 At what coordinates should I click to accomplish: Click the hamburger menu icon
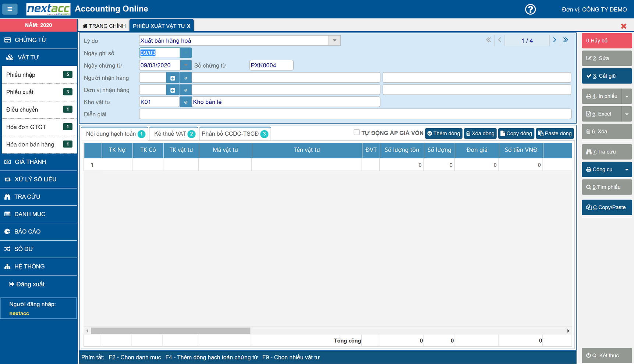click(10, 9)
